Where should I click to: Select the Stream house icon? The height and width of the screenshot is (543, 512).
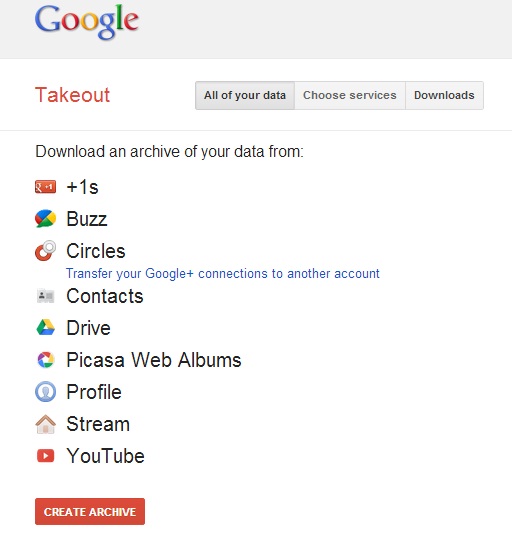[x=45, y=424]
